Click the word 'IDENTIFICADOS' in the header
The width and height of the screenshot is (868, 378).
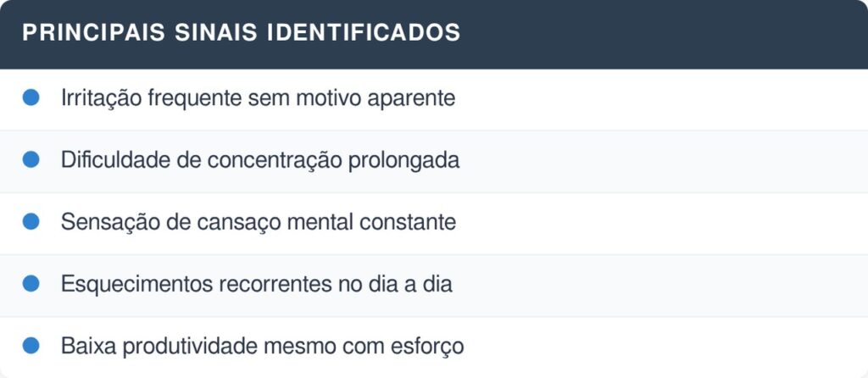click(363, 33)
